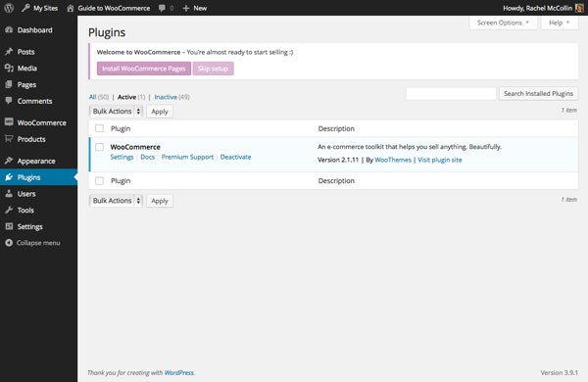
Task: Open the top Bulk Actions dropdown
Action: (x=117, y=112)
